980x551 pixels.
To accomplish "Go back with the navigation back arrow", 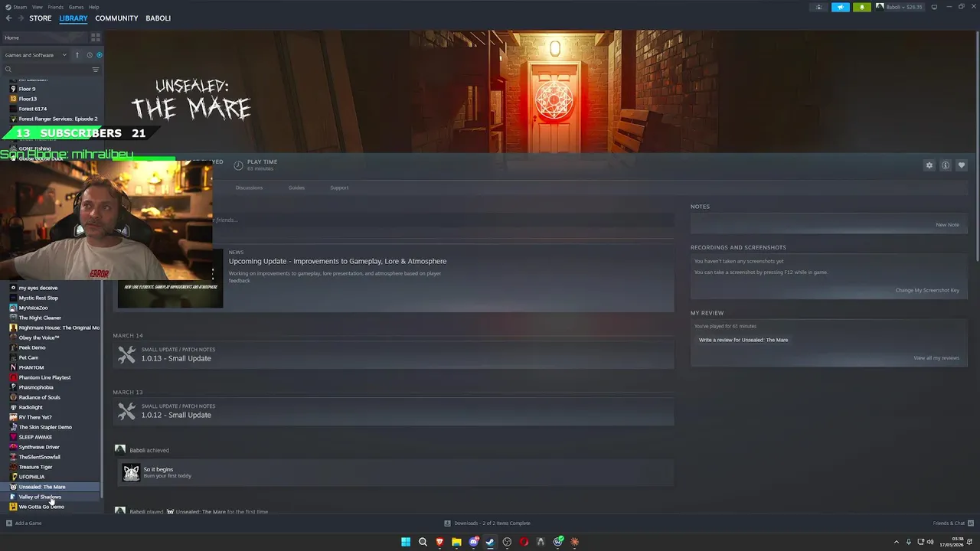I will coord(9,18).
